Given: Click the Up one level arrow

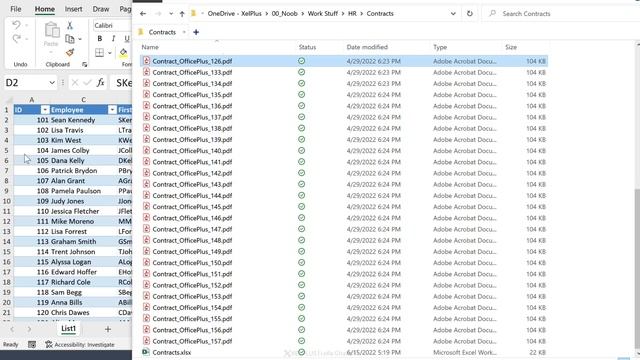Looking at the screenshot, I should 182,13.
